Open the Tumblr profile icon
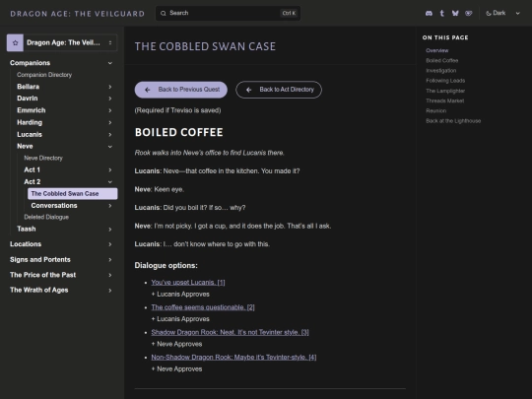This screenshot has width=532, height=399. [x=441, y=13]
